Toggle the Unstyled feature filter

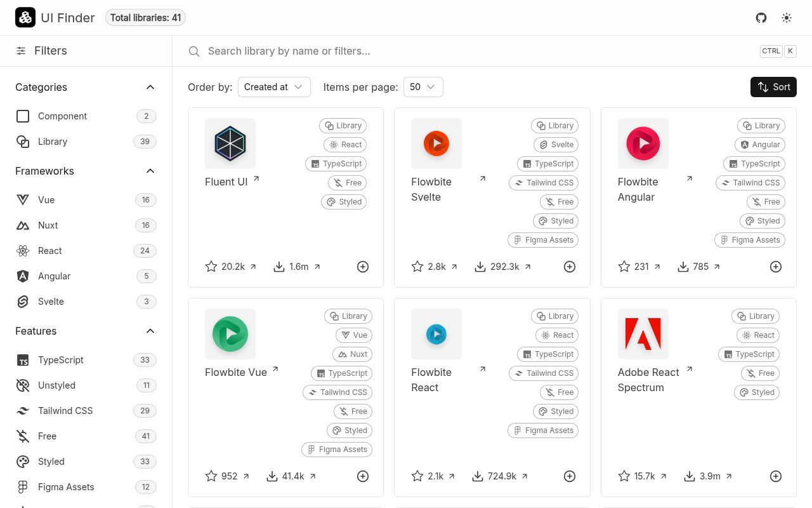click(x=86, y=385)
